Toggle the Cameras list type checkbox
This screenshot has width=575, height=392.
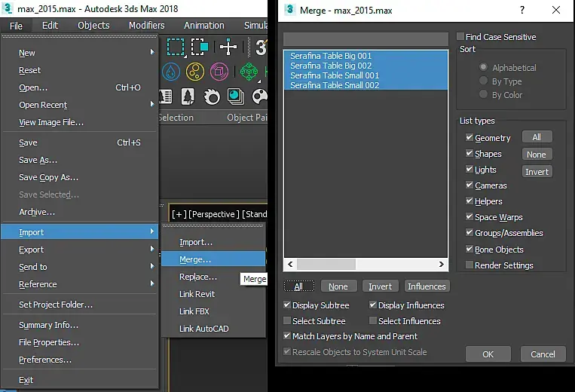[469, 185]
